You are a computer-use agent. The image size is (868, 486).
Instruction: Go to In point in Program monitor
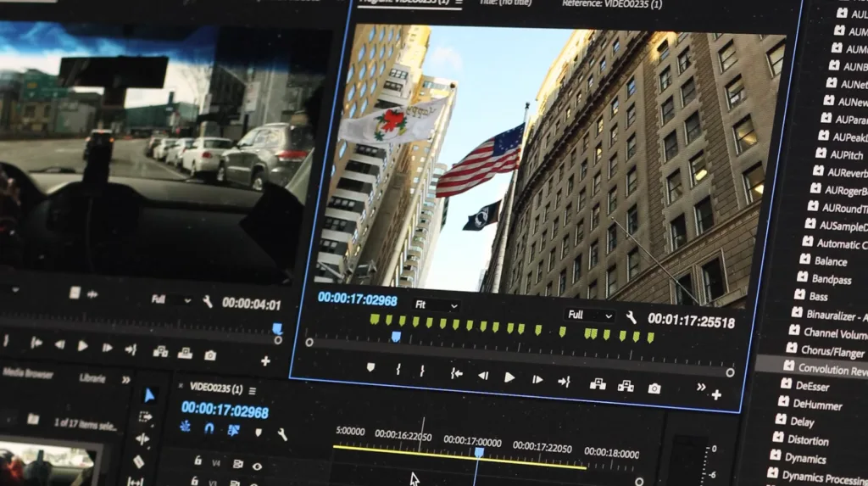pyautogui.click(x=456, y=374)
